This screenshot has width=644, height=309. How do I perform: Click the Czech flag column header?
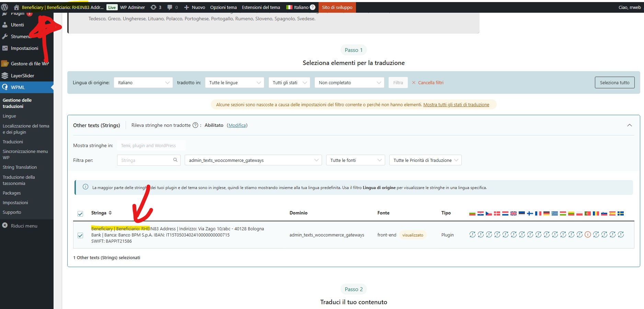(x=489, y=213)
